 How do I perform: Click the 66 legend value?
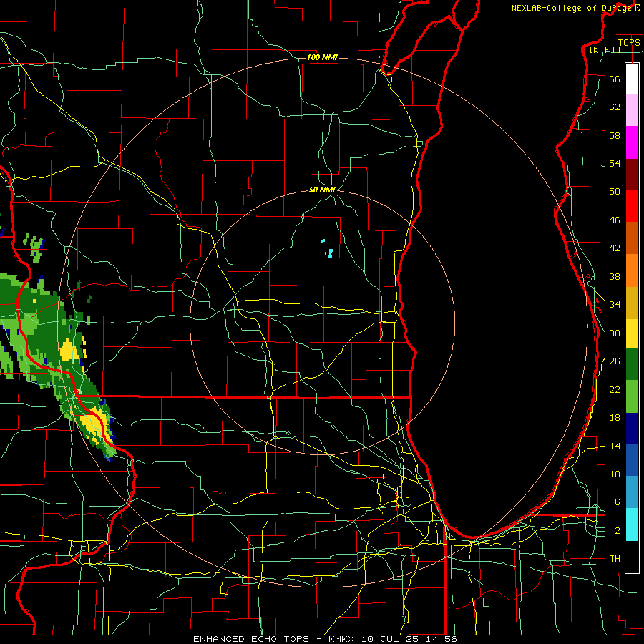click(x=615, y=79)
